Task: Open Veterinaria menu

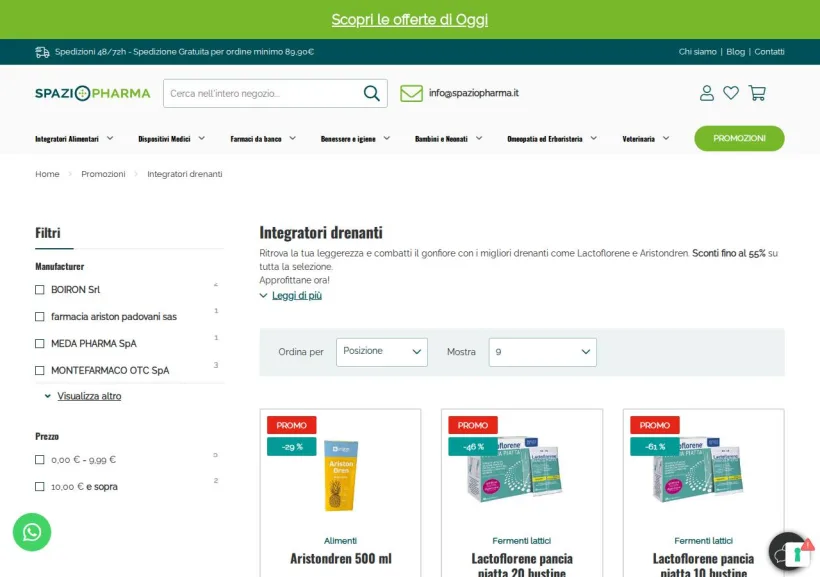Action: tap(638, 139)
